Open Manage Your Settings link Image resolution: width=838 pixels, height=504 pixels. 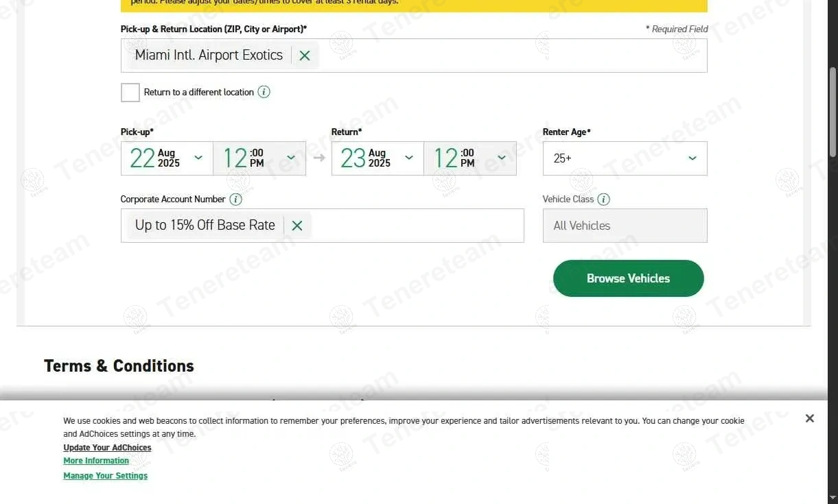105,476
